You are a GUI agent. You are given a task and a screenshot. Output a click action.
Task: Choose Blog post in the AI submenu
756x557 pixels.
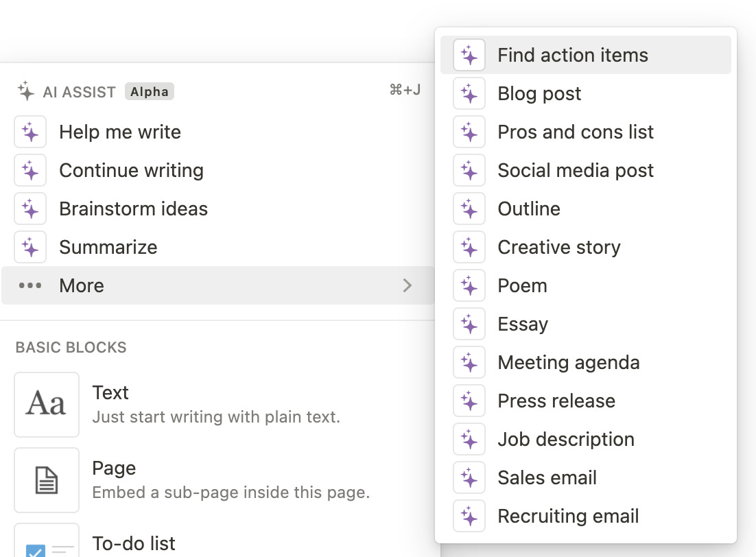[539, 94]
